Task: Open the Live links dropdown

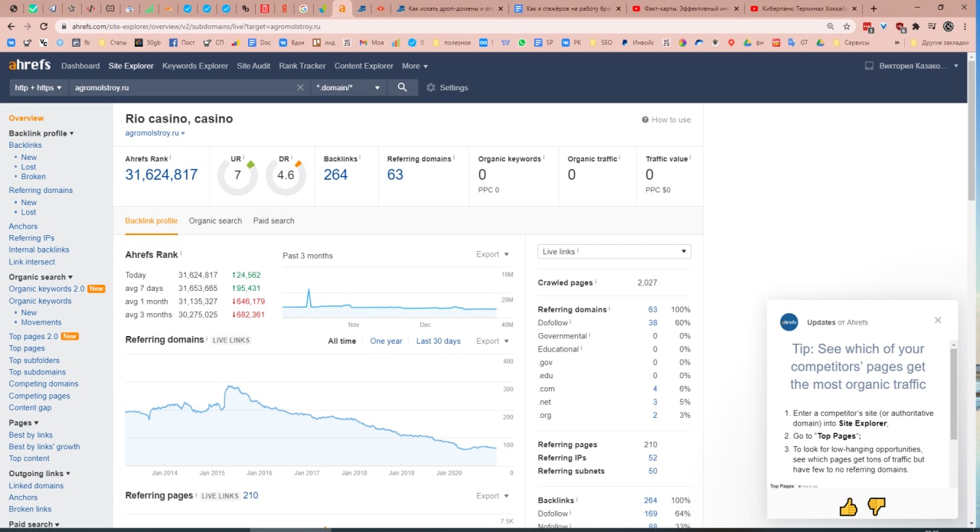Action: click(x=614, y=252)
